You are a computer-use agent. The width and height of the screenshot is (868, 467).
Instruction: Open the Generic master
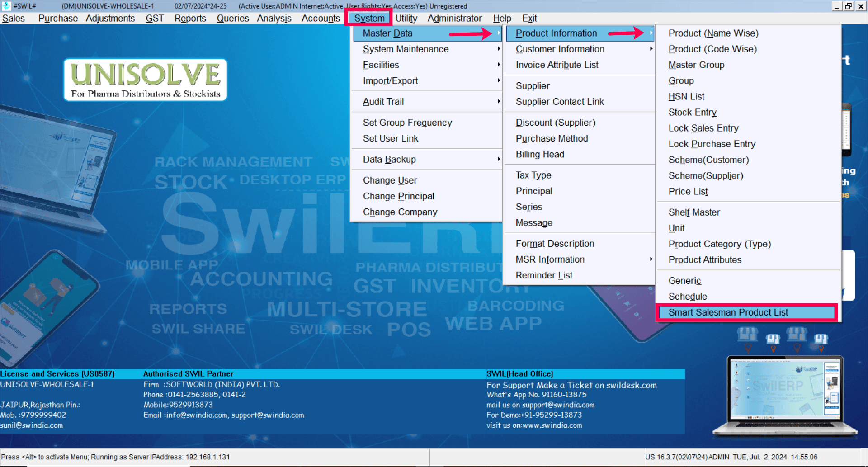click(x=748, y=281)
